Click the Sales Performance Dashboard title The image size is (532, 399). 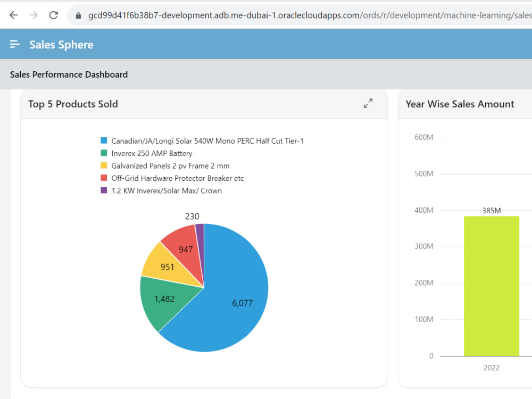pyautogui.click(x=69, y=74)
